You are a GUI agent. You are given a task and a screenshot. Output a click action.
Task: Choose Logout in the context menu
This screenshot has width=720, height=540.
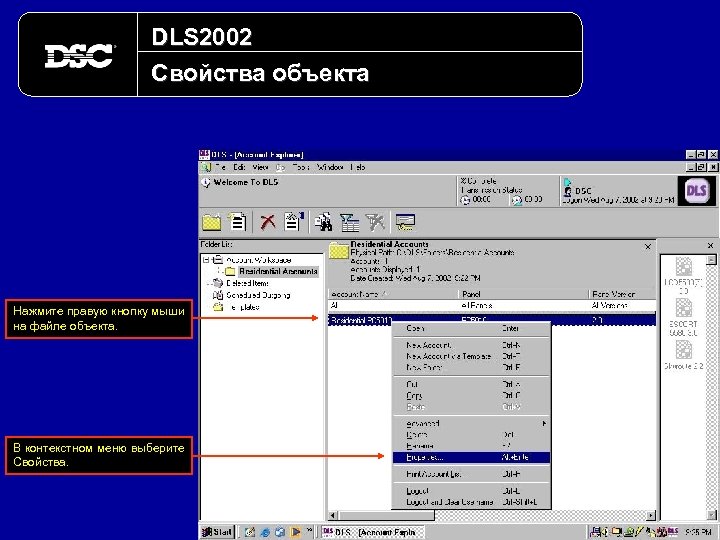click(x=471, y=491)
